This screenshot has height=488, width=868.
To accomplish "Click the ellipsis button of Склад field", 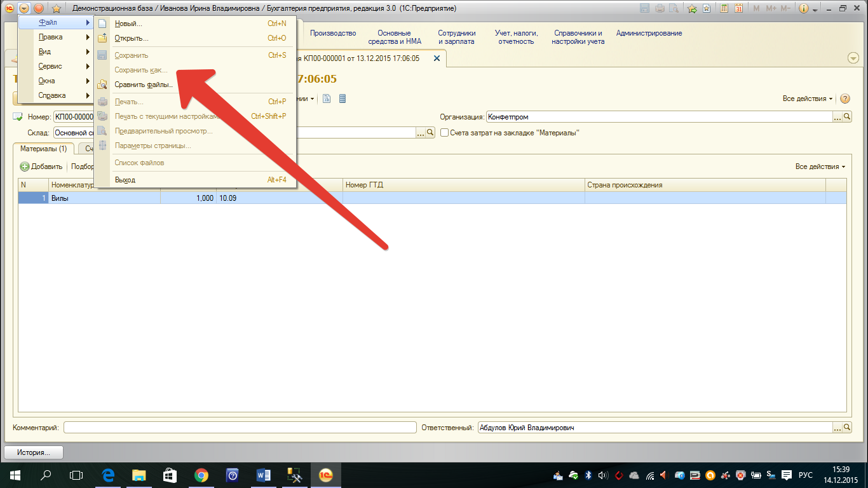I will 421,133.
